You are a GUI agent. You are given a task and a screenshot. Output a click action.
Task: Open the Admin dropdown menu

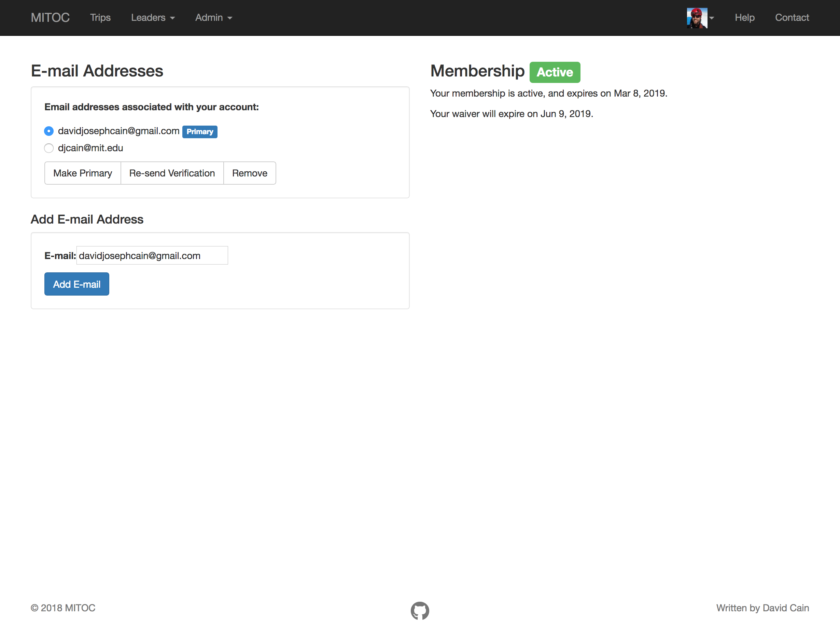[x=213, y=18]
